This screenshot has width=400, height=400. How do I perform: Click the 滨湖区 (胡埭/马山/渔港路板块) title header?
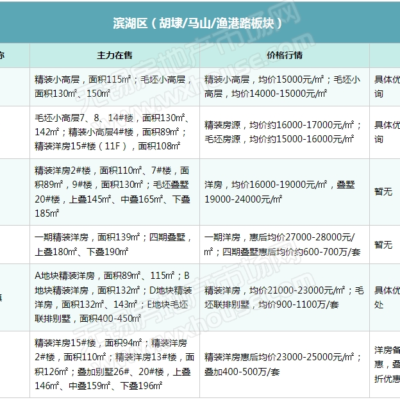click(x=200, y=22)
